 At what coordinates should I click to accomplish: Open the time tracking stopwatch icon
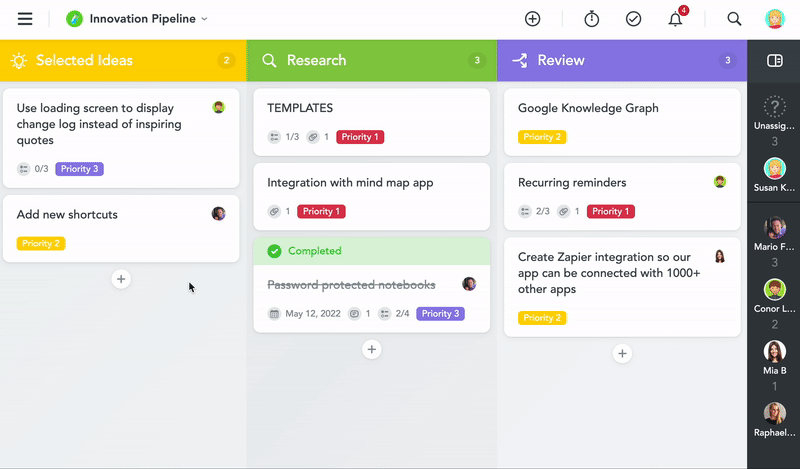(591, 19)
